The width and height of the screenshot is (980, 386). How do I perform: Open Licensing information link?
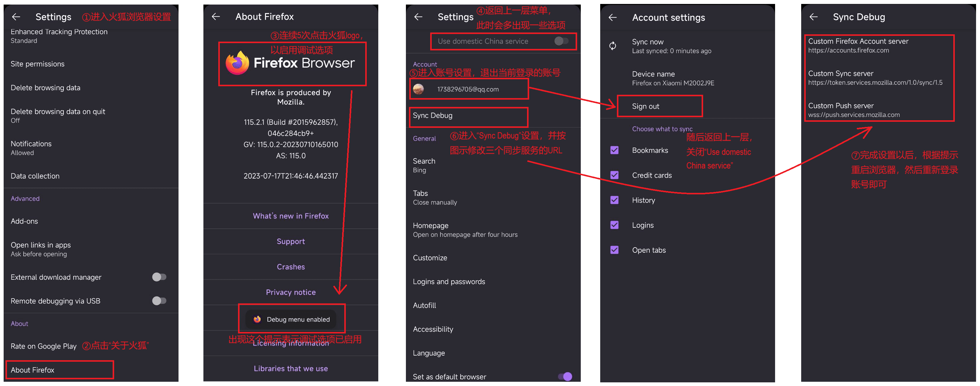coord(291,343)
